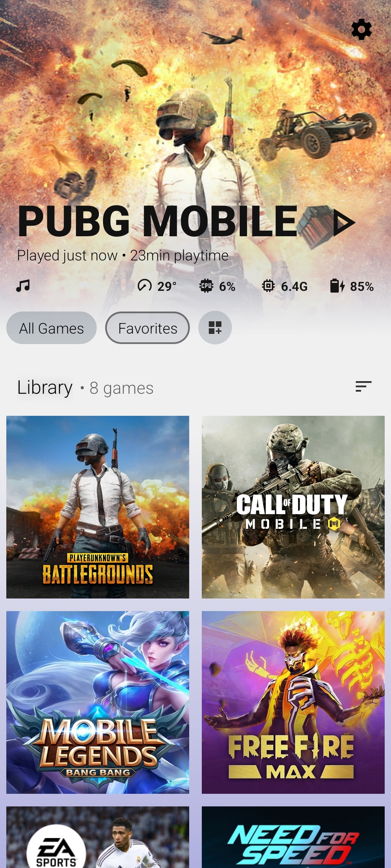Open the EA Sports game tile
Image resolution: width=391 pixels, height=868 pixels.
pyautogui.click(x=98, y=837)
